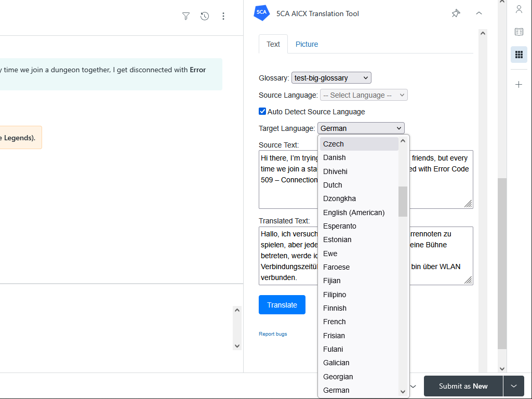Click the history (clock) icon

coord(205,16)
